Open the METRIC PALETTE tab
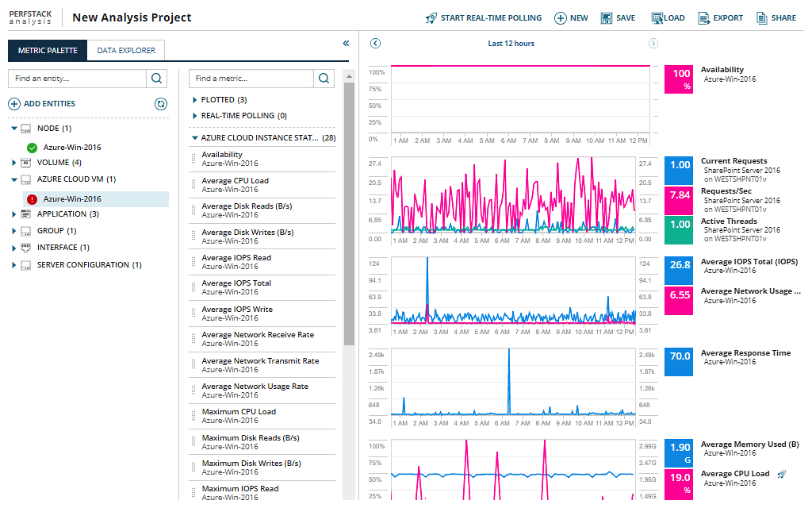 [47, 49]
